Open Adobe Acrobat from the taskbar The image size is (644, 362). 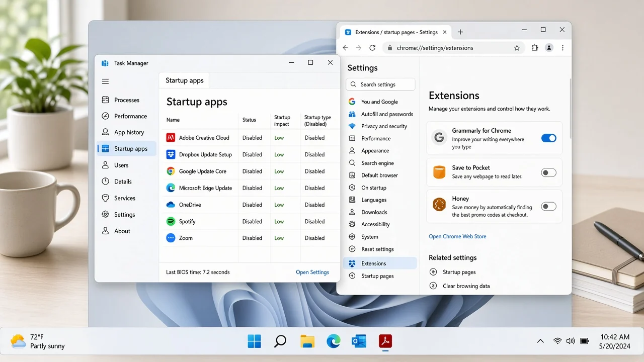tap(385, 341)
